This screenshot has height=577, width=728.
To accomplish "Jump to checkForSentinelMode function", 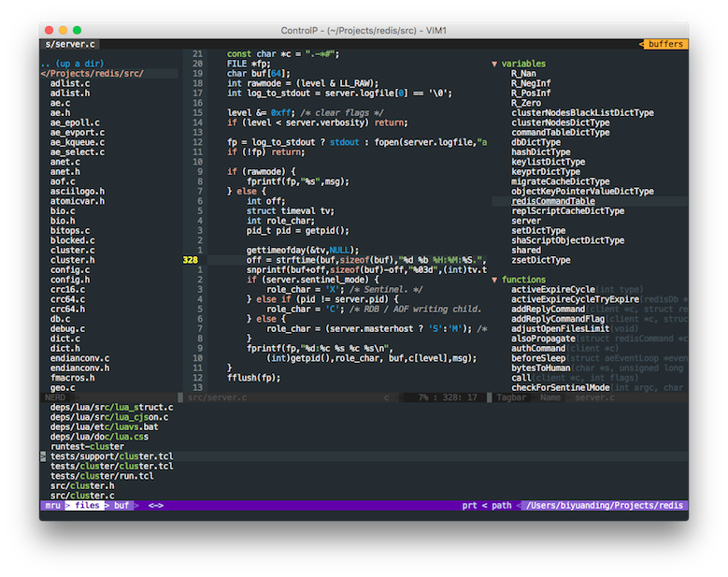I will tap(561, 388).
